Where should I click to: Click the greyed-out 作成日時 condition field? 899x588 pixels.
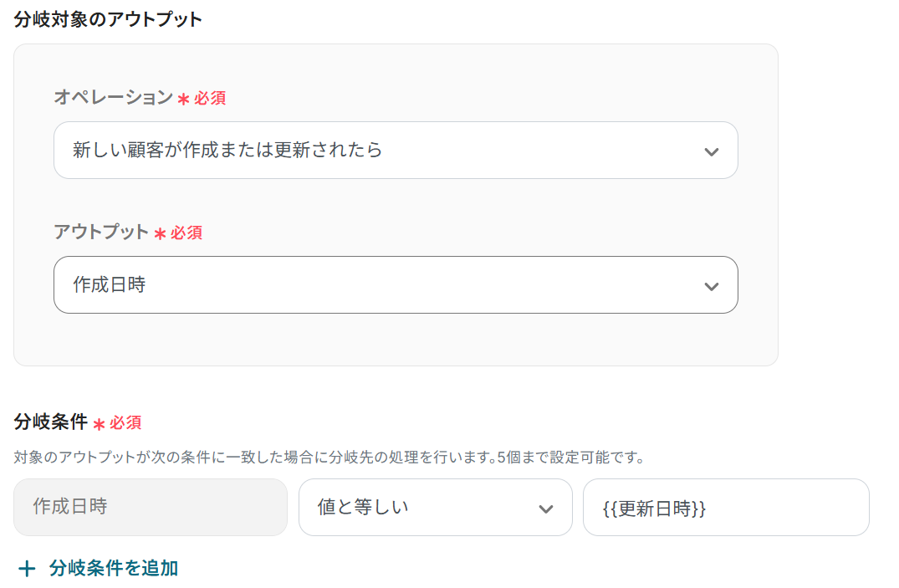pyautogui.click(x=151, y=507)
